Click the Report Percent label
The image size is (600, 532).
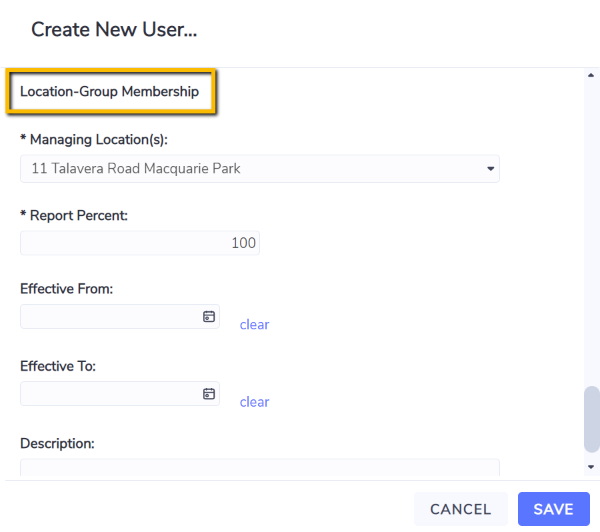pyautogui.click(x=74, y=215)
